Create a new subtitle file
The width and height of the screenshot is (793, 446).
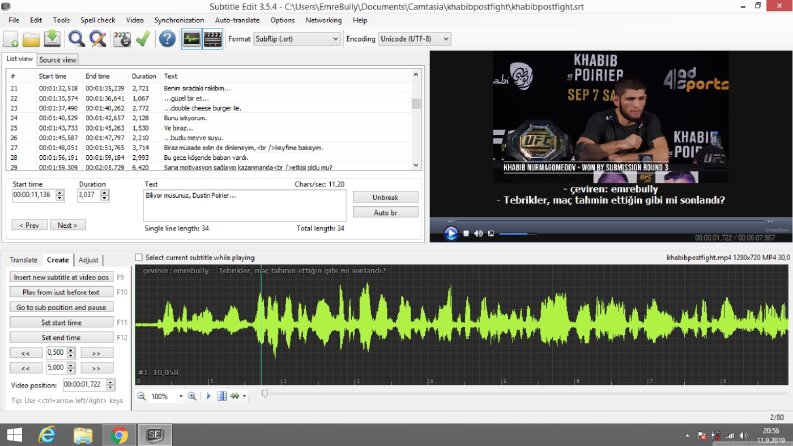pos(11,39)
